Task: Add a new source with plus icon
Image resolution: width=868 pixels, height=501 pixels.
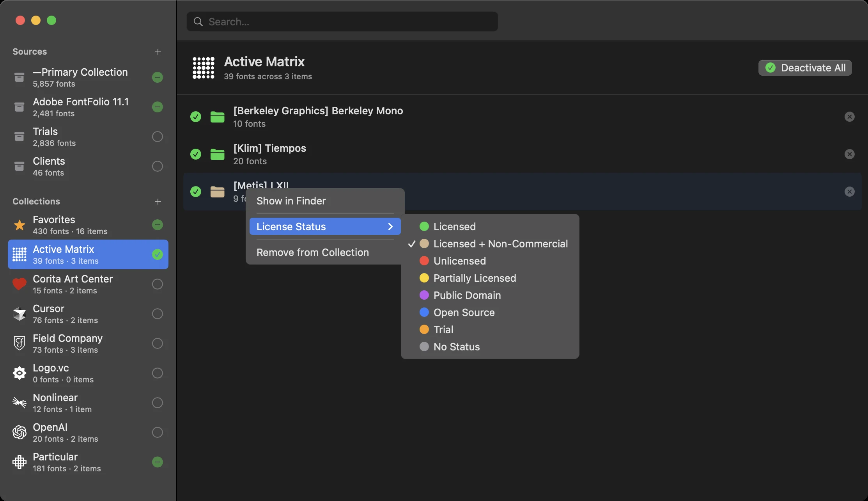Action: [x=158, y=52]
